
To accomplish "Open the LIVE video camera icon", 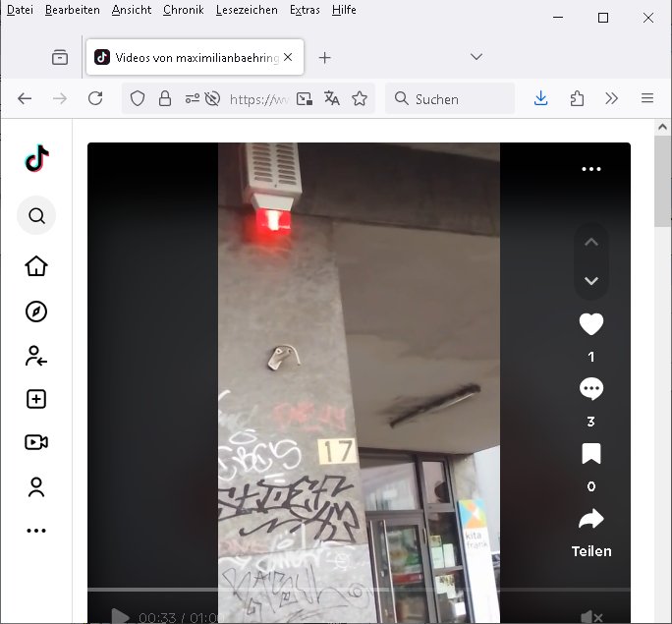I will point(36,442).
